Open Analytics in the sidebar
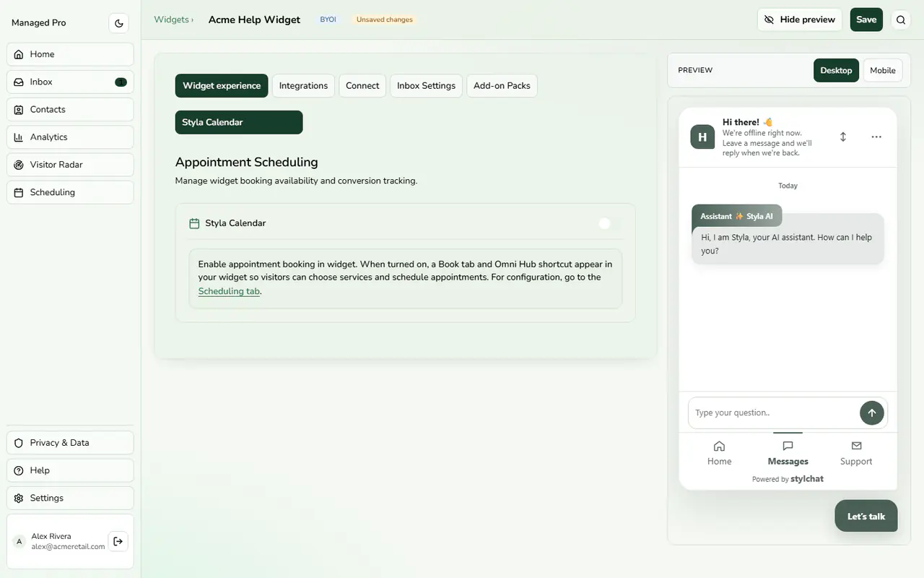 tap(70, 137)
